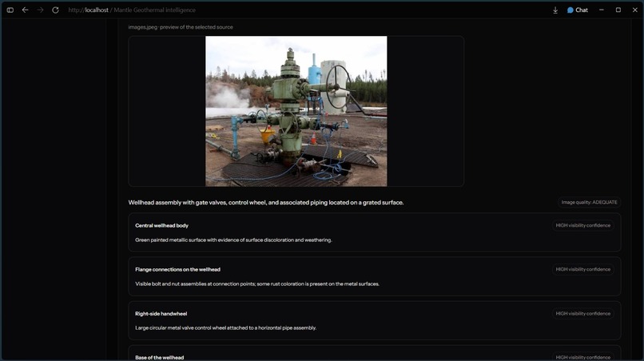The height and width of the screenshot is (361, 644).
Task: Select Flange connections on the wellhead title
Action: [178, 269]
